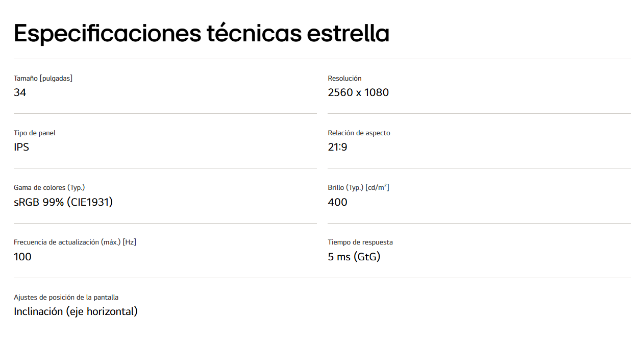Select the brightness value 400
Screen dimensions: 644x342
click(x=337, y=202)
